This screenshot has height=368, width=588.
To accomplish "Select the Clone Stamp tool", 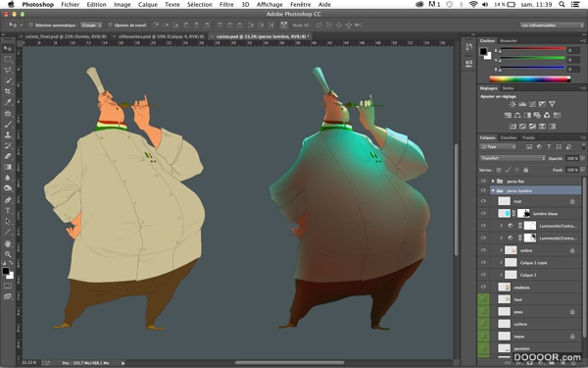I will (x=8, y=134).
